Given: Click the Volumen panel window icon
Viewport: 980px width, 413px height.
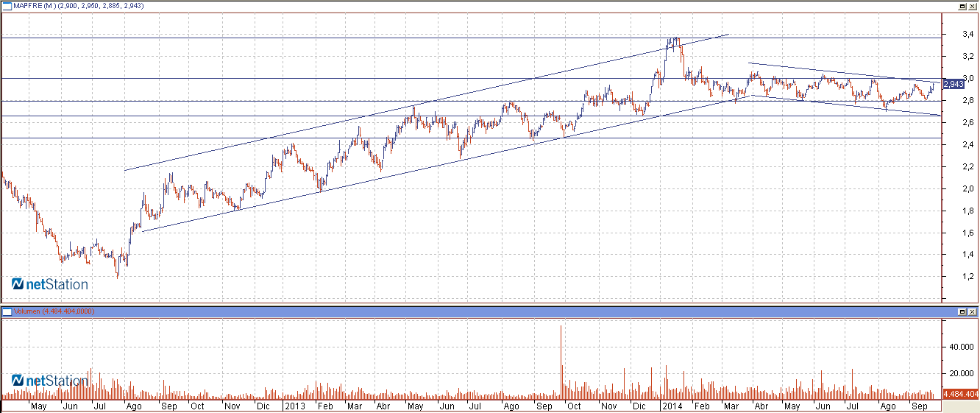Looking at the screenshot, I should 7,311.
